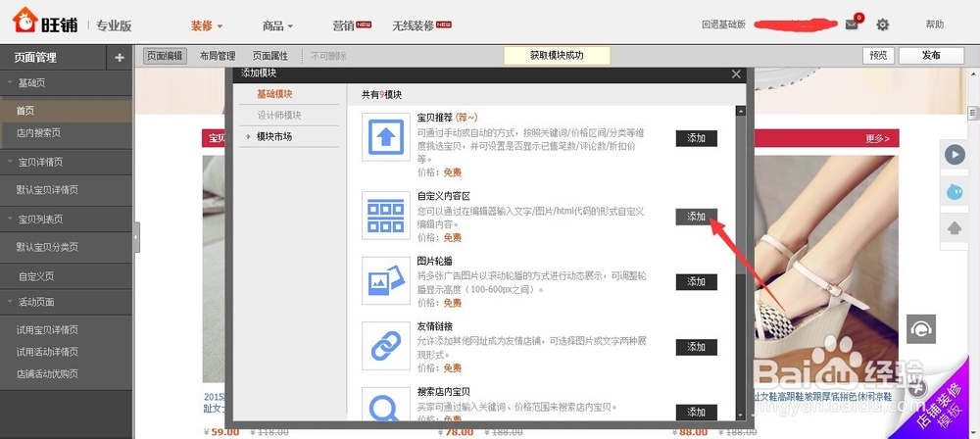Open the settings gear icon
Image resolution: width=980 pixels, height=439 pixels.
click(x=883, y=24)
